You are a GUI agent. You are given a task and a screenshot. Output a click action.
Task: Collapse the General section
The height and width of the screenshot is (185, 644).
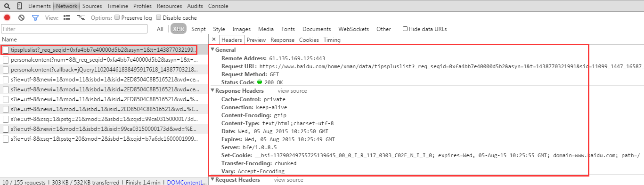pyautogui.click(x=212, y=49)
